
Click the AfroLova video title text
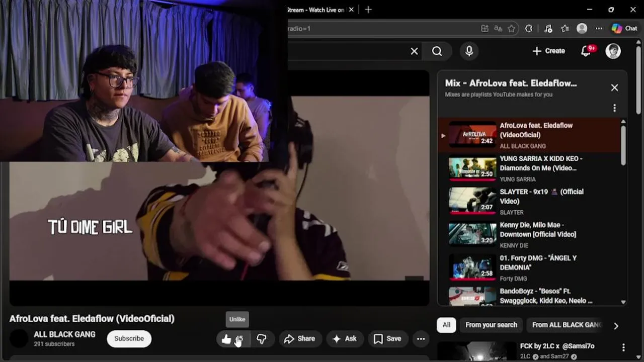92,318
